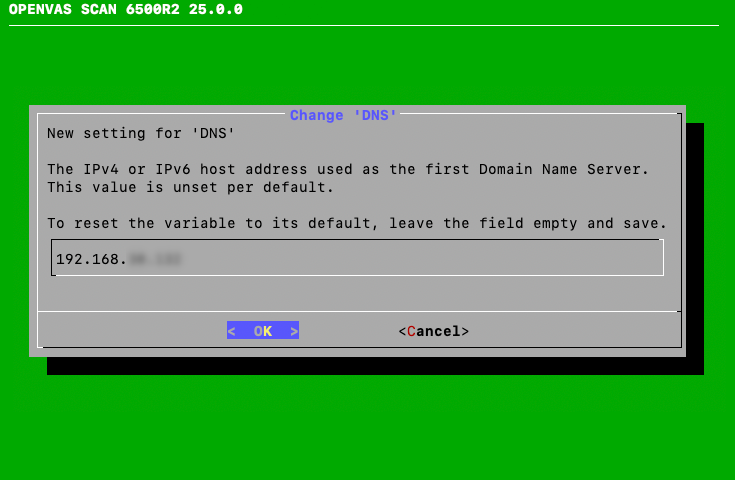
Task: Click the 'To reset the variable' instruction line
Action: point(357,223)
